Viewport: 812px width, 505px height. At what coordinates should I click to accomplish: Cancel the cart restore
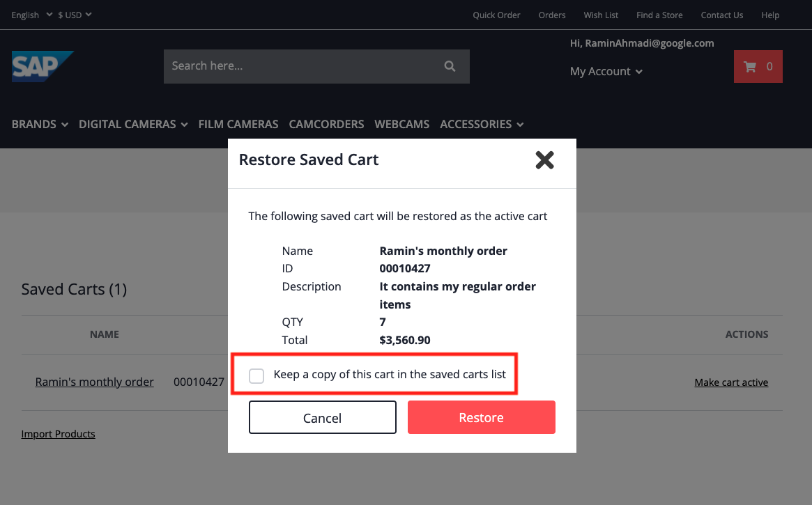(322, 417)
